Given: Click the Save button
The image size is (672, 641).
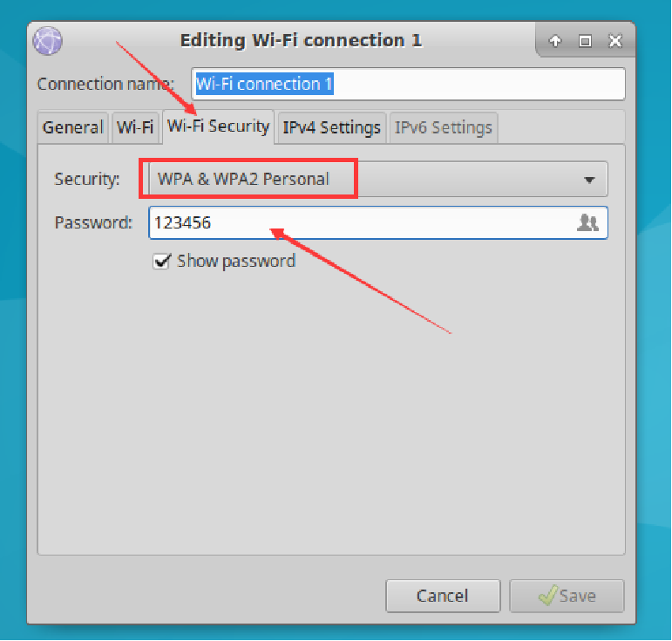Looking at the screenshot, I should coord(567,597).
